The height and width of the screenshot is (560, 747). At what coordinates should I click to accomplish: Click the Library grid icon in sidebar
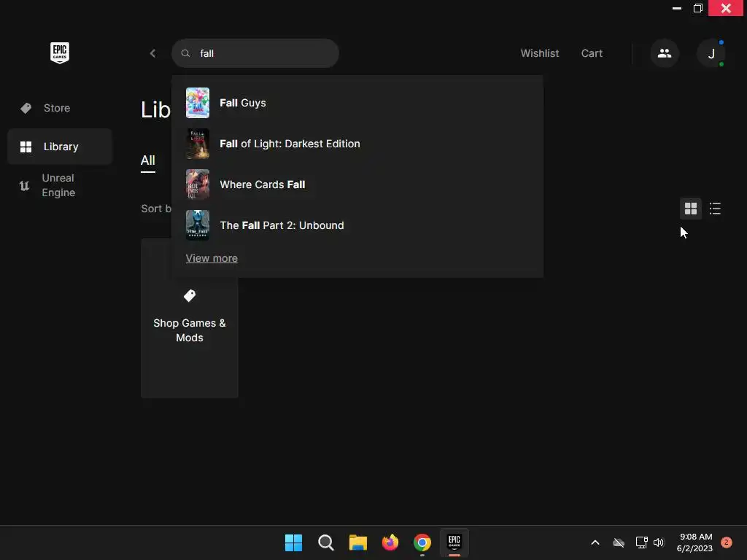coord(26,147)
